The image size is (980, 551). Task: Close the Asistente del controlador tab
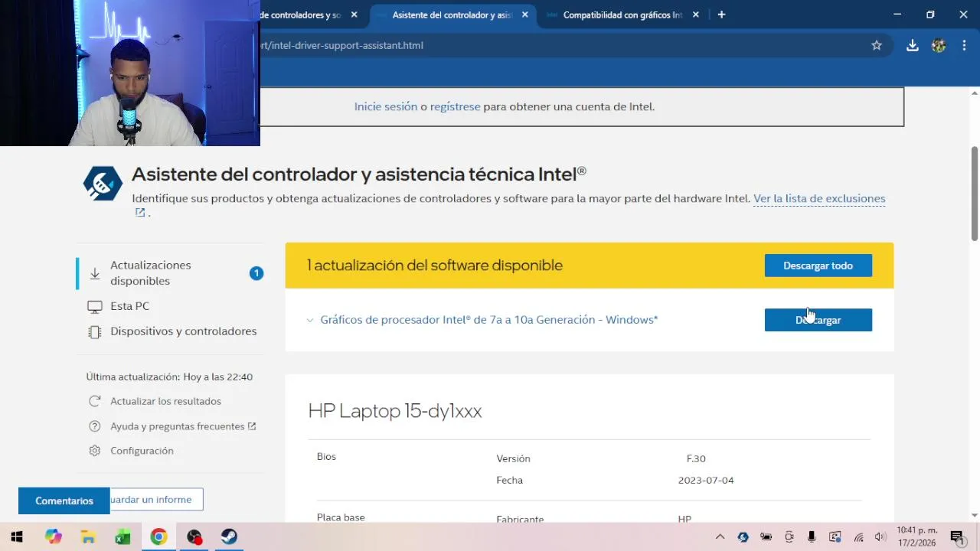(x=524, y=15)
